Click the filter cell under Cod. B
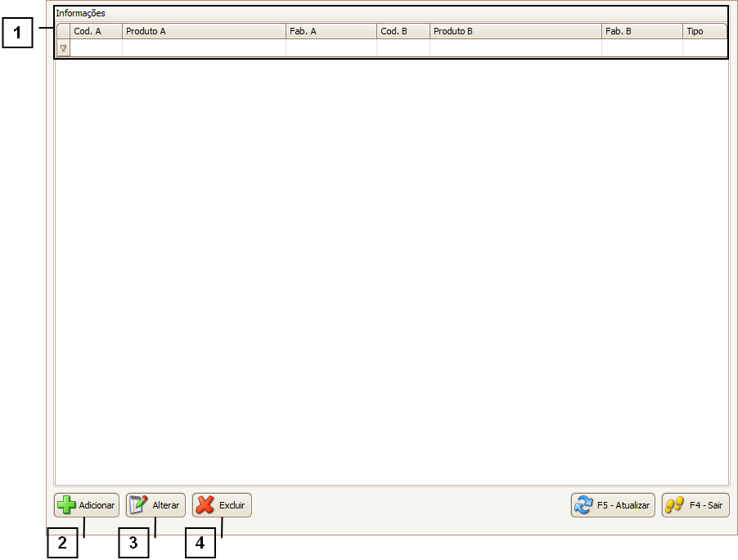Image resolution: width=738 pixels, height=560 pixels. pos(403,48)
